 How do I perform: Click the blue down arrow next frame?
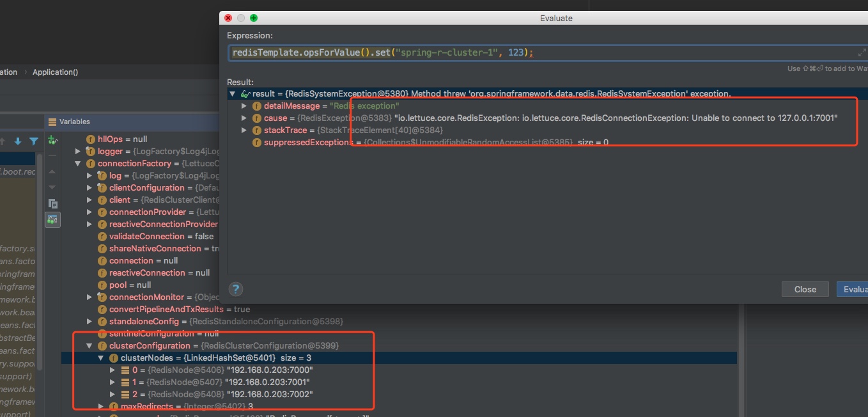[18, 141]
